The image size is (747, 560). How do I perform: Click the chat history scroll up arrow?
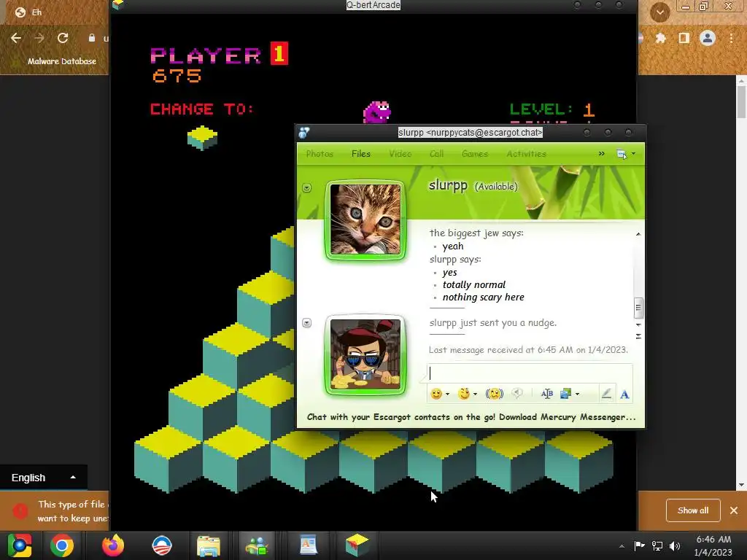pos(638,234)
